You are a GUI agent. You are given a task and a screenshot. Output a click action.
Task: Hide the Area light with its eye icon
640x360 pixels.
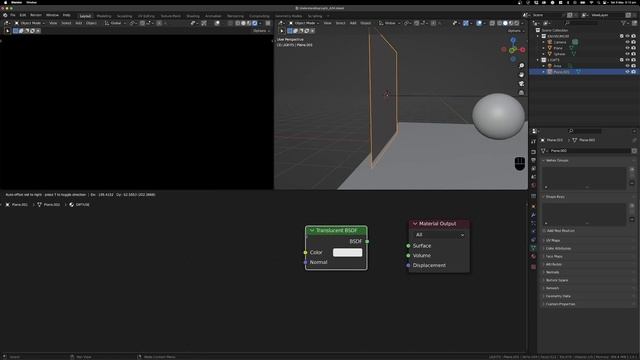pyautogui.click(x=627, y=66)
